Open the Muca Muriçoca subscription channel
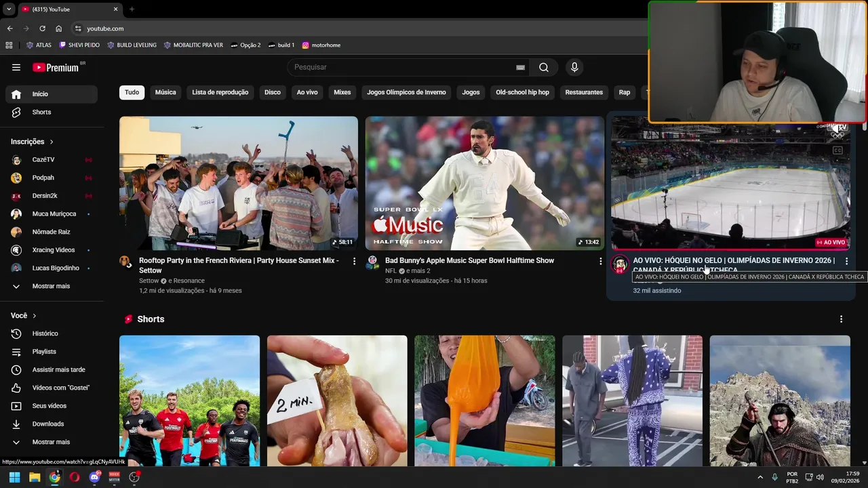Screen dimensions: 868x488 pos(52,213)
